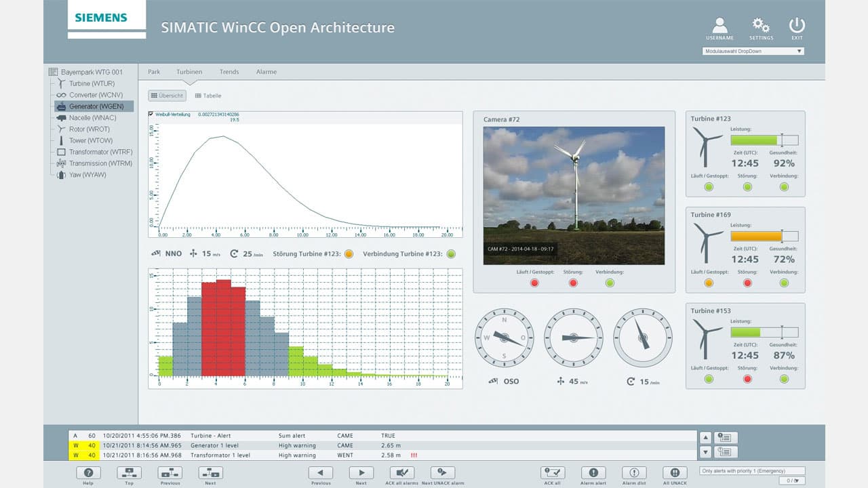868x488 pixels.
Task: Switch view to Tabelle
Action: [208, 96]
